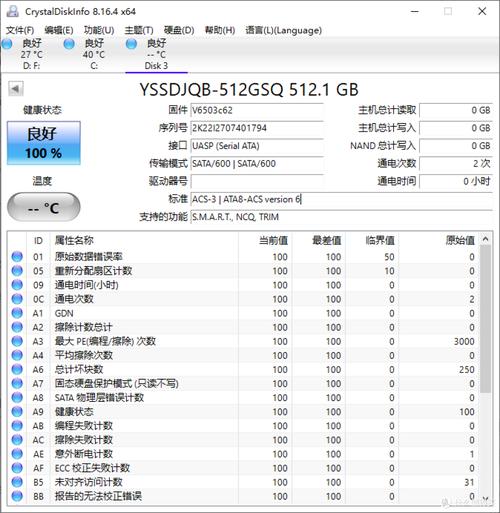Click status icon for attribute AE 意外断电计数
The height and width of the screenshot is (513, 500).
coord(17,454)
